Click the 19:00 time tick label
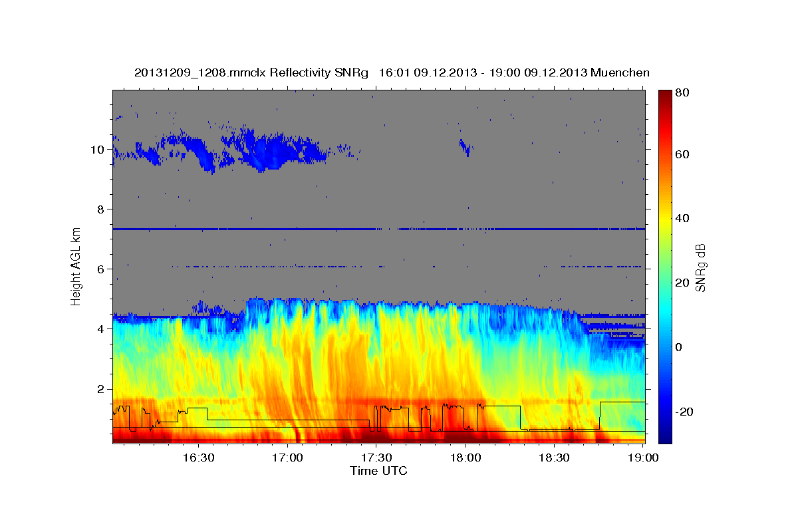 (643, 458)
